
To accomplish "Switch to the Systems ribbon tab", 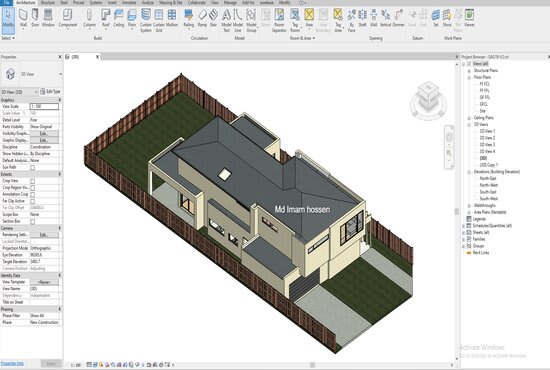I will 95,2.
